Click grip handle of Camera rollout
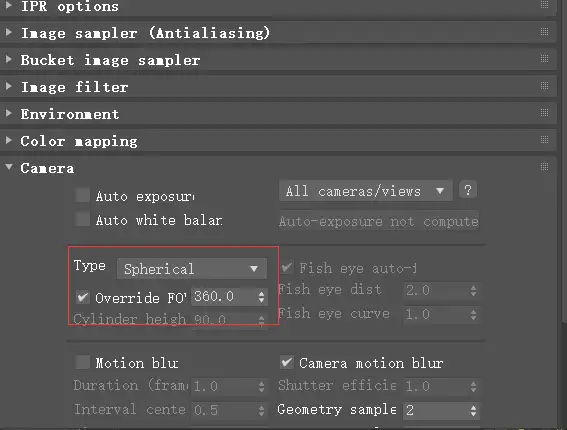This screenshot has width=567, height=430. (x=544, y=166)
